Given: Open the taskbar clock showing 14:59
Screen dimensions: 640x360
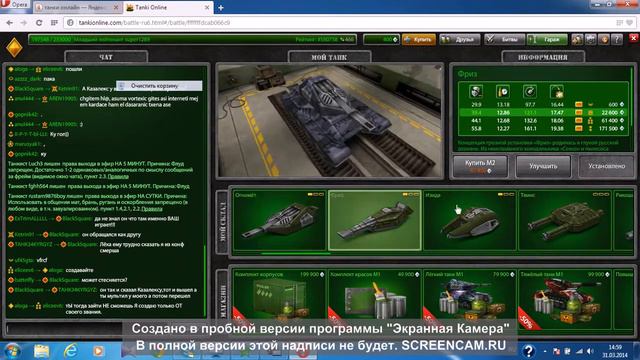Looking at the screenshot, I should [615, 351].
